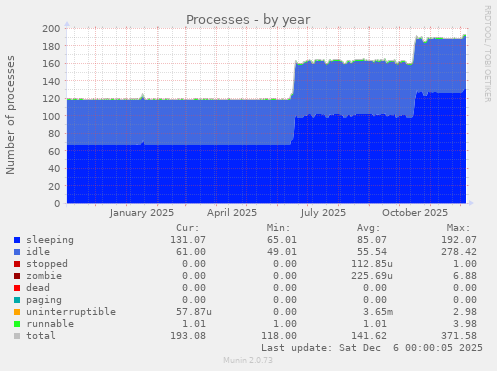Click uninterruptible current value 57.87u

(194, 312)
